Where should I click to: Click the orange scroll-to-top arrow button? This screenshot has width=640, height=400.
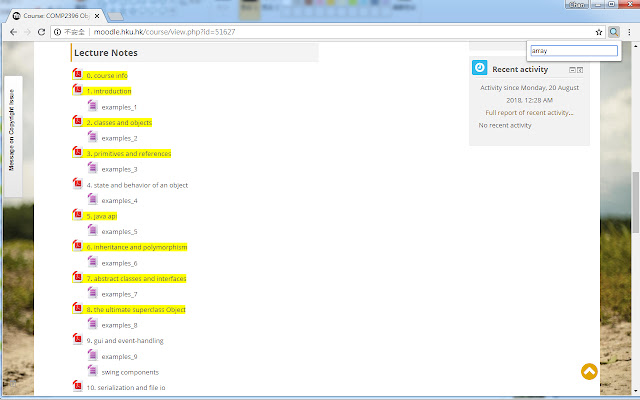point(589,371)
